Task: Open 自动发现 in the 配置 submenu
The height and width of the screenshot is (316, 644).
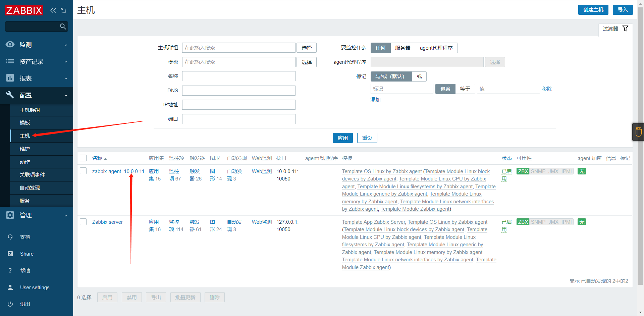Action: click(42, 188)
